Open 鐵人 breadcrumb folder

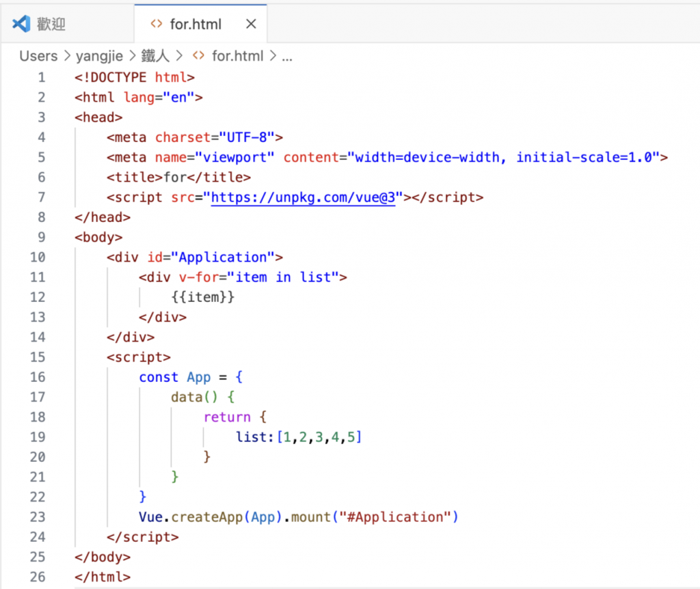155,56
